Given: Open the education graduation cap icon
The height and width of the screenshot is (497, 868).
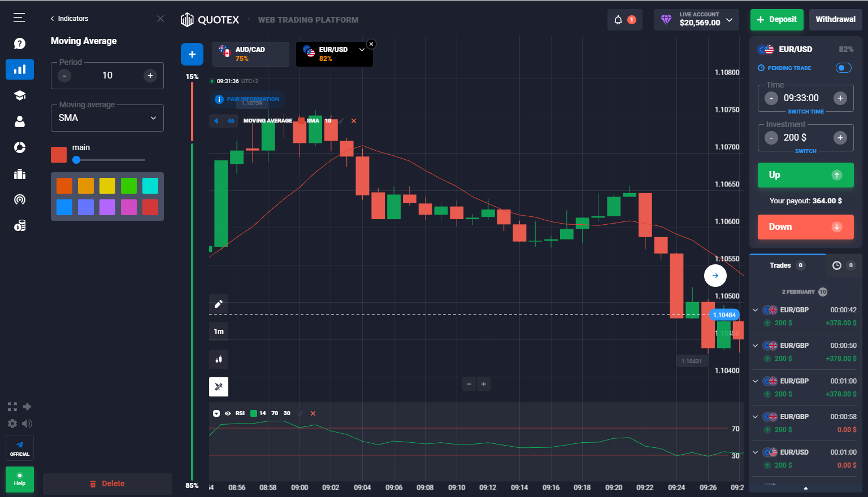Looking at the screenshot, I should (x=20, y=95).
